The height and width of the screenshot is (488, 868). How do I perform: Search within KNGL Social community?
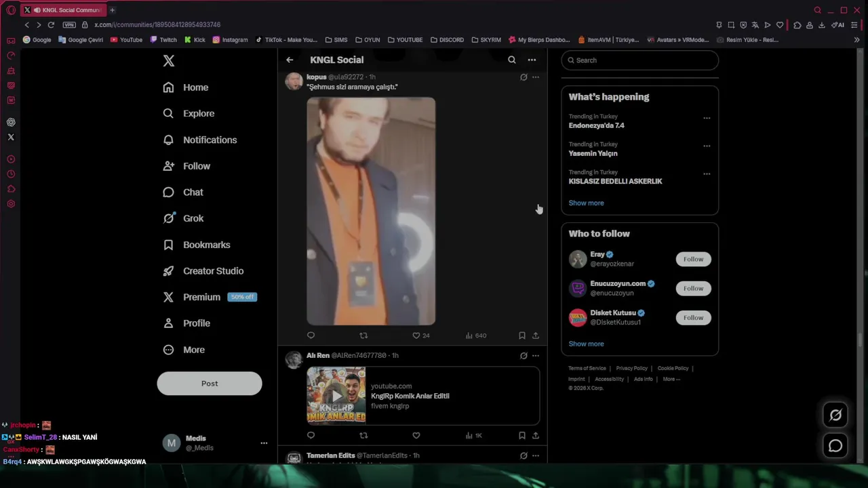(512, 60)
